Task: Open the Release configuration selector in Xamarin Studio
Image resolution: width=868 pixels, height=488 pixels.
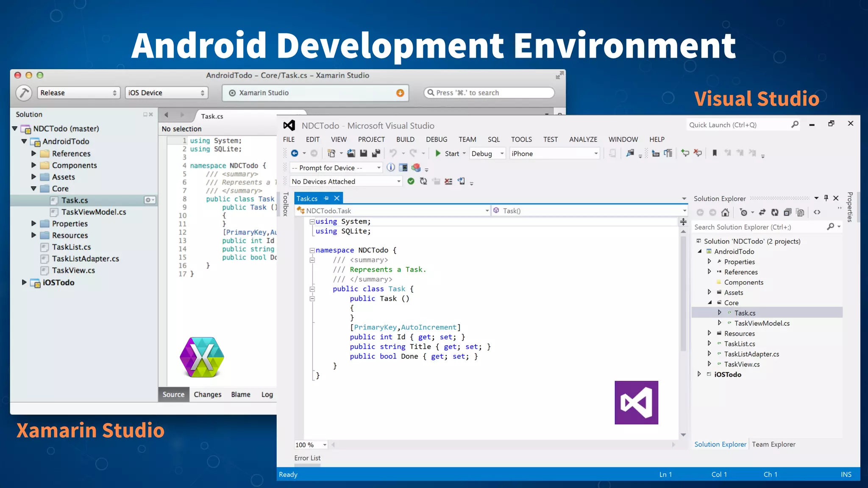Action: [x=78, y=93]
